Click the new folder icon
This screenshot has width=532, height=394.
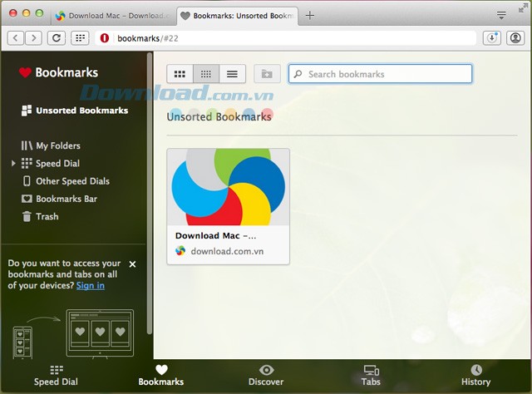pos(266,74)
